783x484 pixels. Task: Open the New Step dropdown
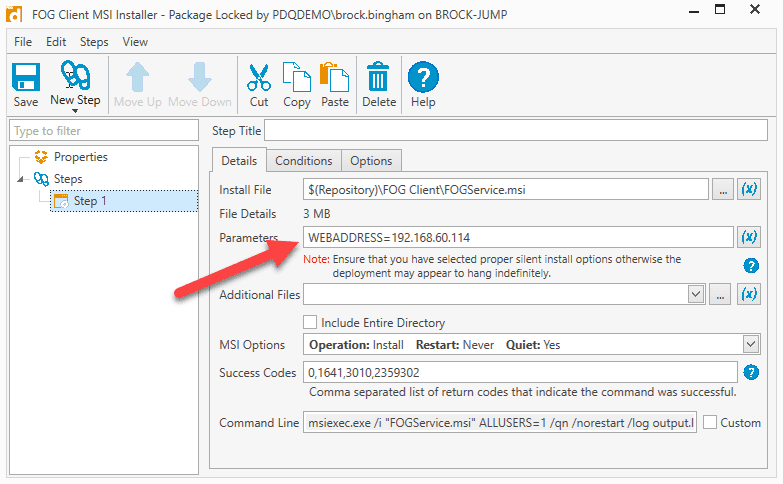75,111
